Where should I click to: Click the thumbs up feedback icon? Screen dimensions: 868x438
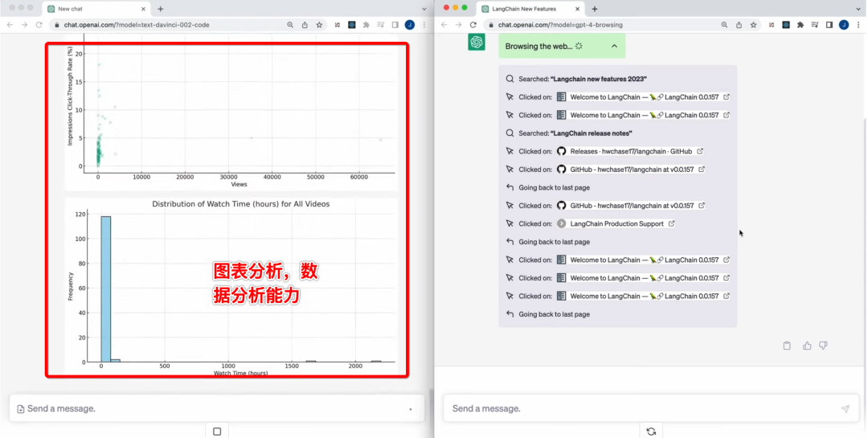point(807,346)
